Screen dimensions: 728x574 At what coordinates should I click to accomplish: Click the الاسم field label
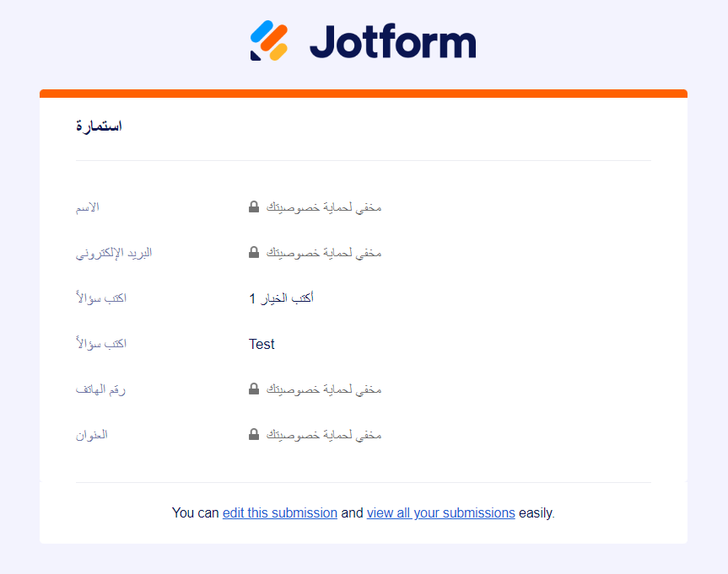pyautogui.click(x=88, y=206)
